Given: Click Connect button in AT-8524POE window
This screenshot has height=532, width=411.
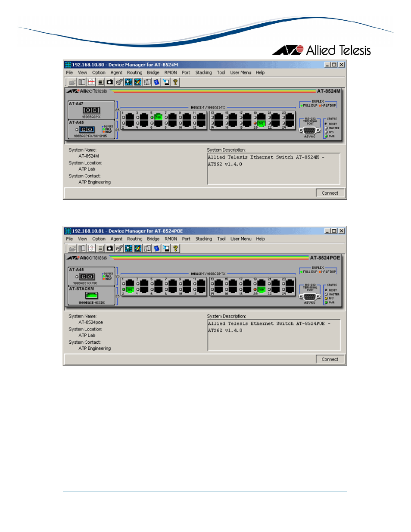Looking at the screenshot, I should point(330,359).
